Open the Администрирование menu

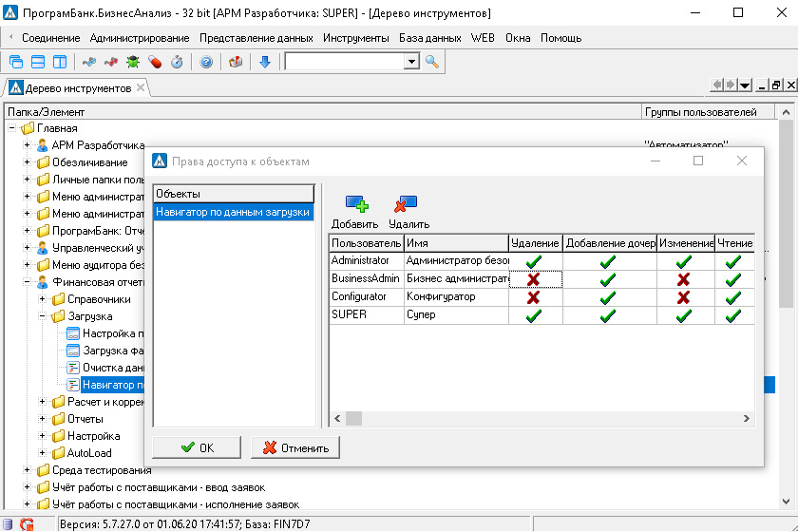pyautogui.click(x=140, y=38)
